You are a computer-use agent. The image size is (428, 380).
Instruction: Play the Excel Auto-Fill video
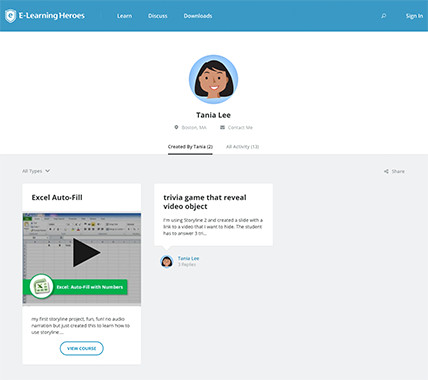click(86, 253)
